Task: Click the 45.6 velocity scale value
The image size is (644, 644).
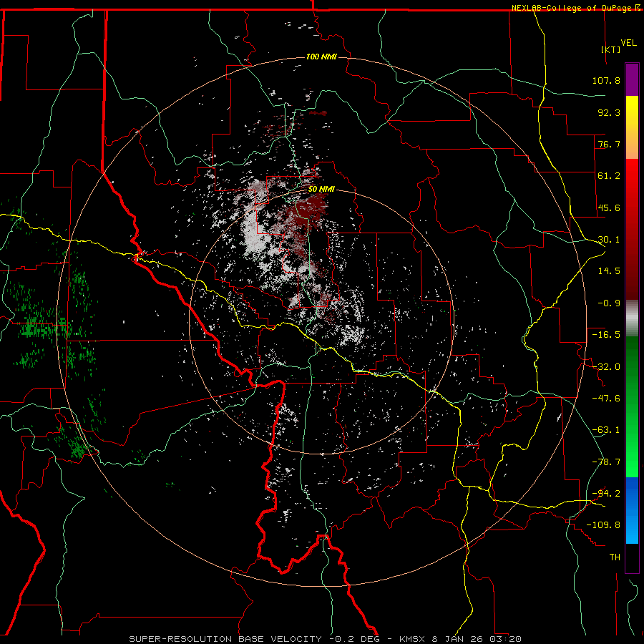Action: click(x=609, y=208)
